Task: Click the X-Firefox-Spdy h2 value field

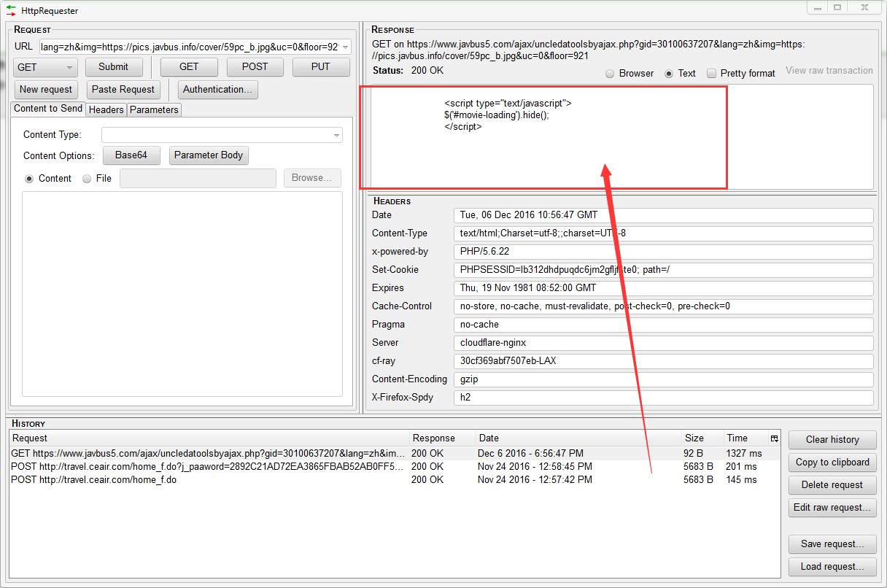Action: click(x=663, y=398)
